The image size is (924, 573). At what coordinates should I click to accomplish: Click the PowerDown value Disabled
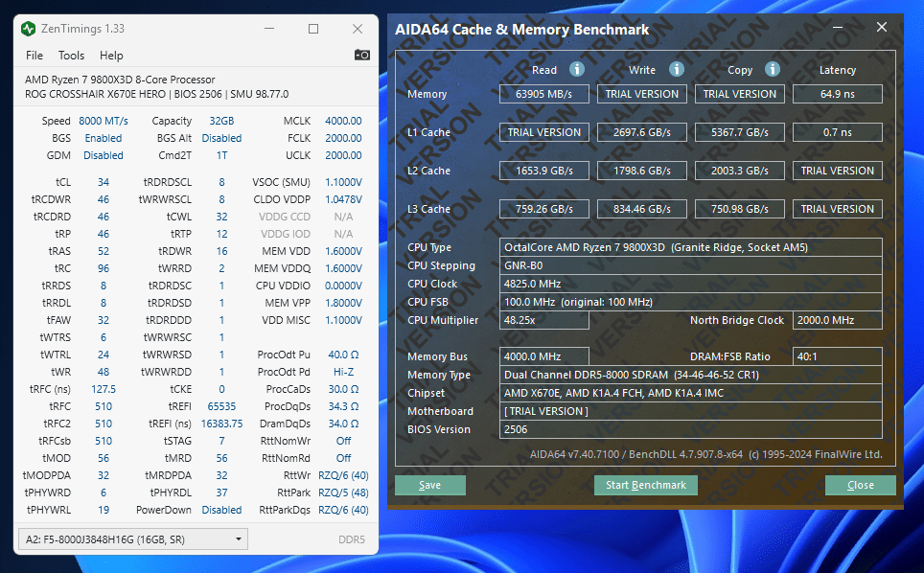coord(221,510)
